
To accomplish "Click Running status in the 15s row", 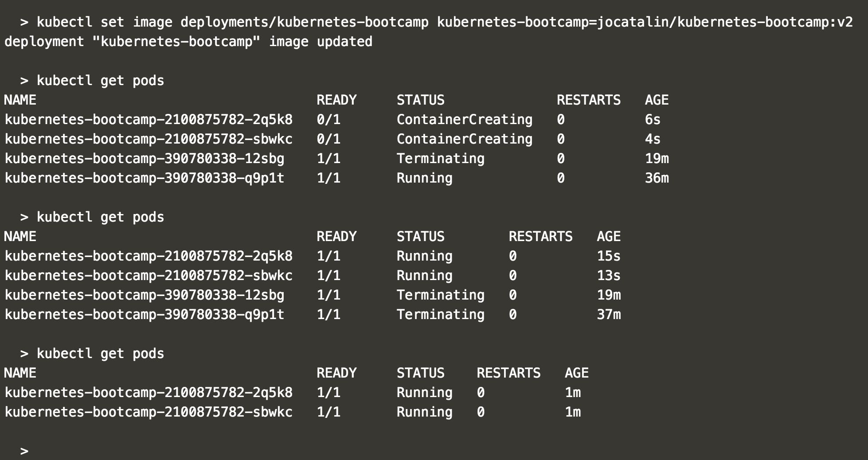I will click(424, 256).
